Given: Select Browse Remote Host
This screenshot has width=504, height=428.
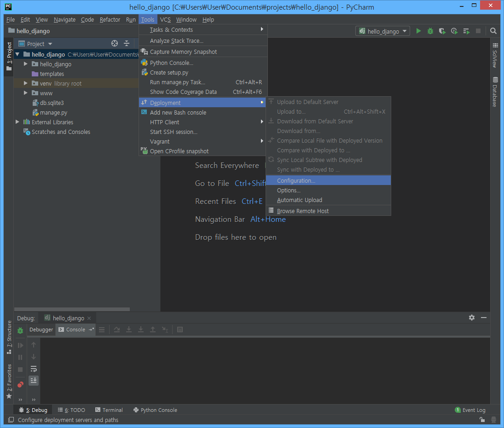Looking at the screenshot, I should (x=329, y=211).
